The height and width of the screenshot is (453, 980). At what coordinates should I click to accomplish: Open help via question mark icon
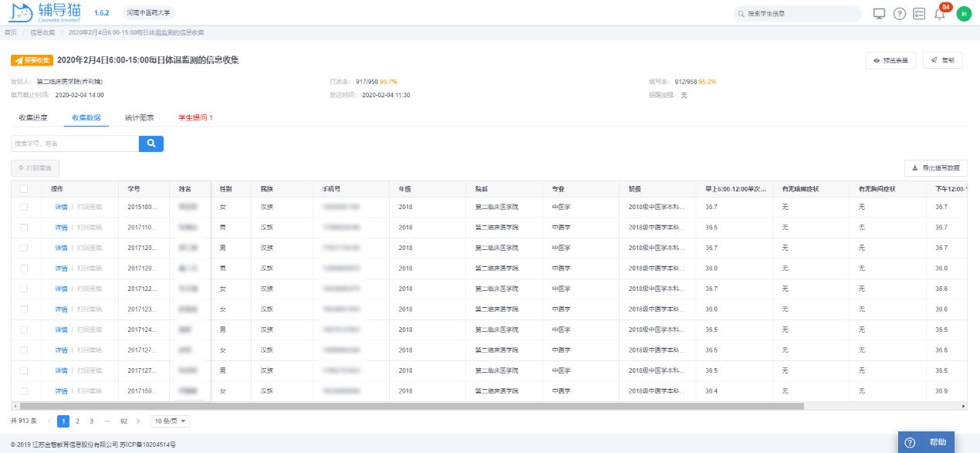tap(899, 13)
